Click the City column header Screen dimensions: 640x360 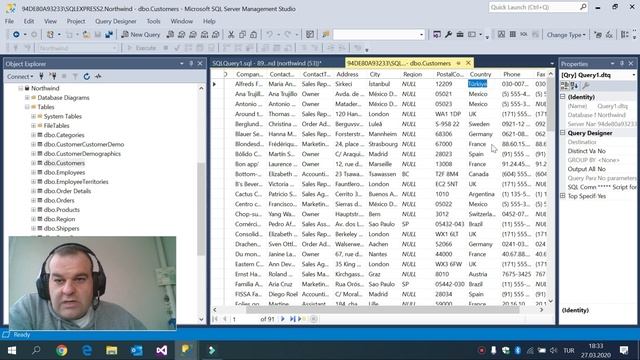click(375, 74)
